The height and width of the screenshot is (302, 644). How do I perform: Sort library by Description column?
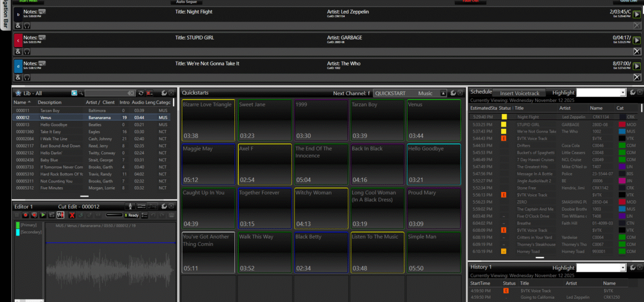(50, 102)
